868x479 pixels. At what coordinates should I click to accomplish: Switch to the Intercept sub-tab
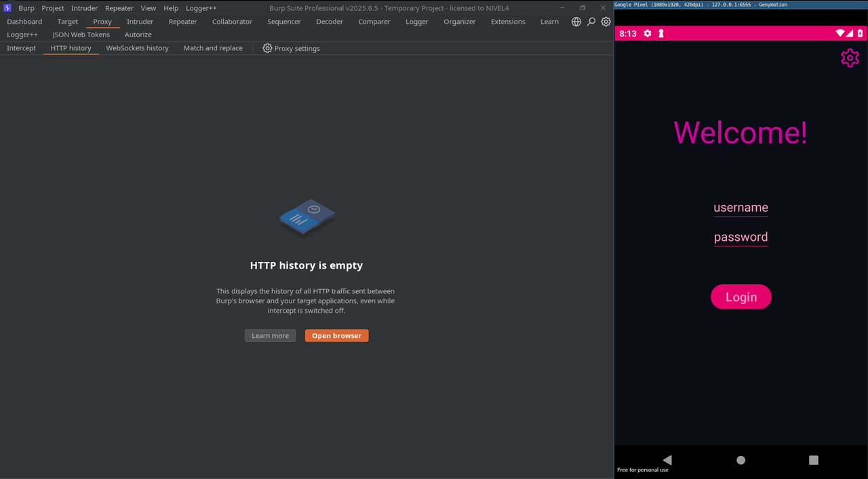click(x=22, y=48)
